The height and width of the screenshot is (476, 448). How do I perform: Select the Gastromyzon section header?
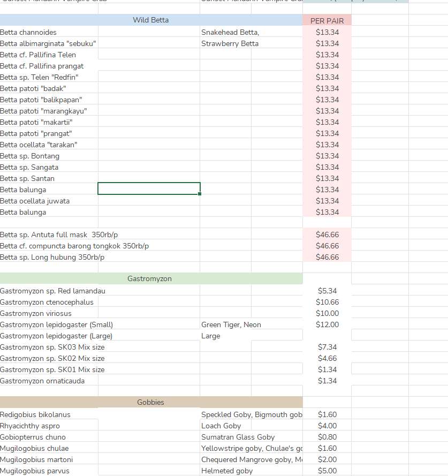[x=150, y=278]
